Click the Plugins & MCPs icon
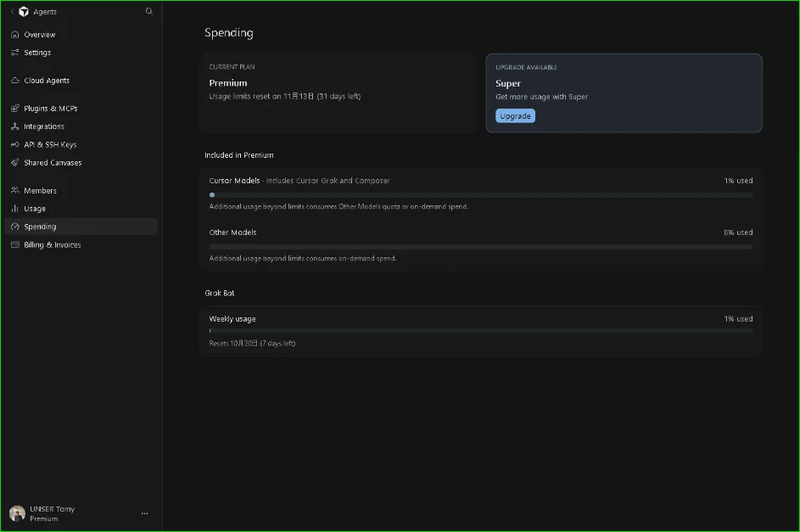Viewport: 800px width, 532px height. pos(14,109)
